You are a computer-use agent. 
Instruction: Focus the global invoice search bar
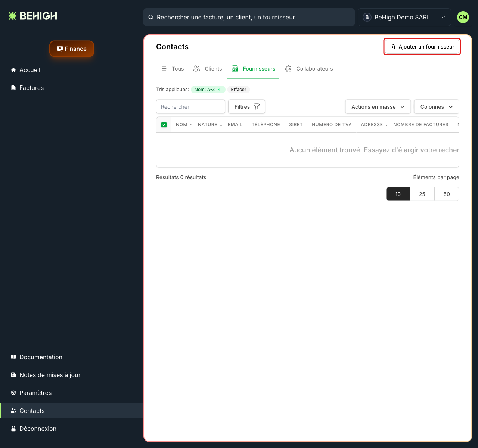click(x=249, y=17)
